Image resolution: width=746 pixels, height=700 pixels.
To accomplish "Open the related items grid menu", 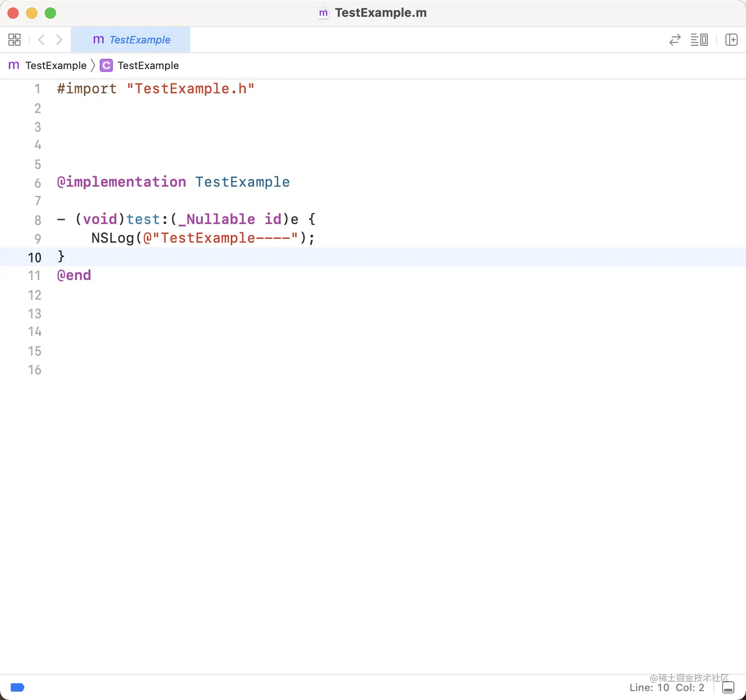I will coord(15,39).
